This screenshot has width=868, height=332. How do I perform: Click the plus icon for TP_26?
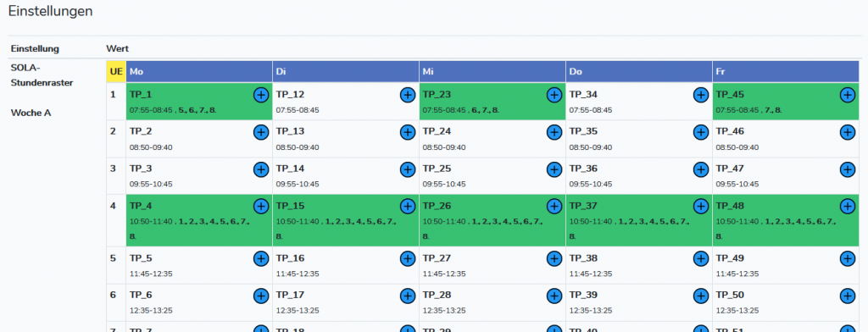point(554,207)
